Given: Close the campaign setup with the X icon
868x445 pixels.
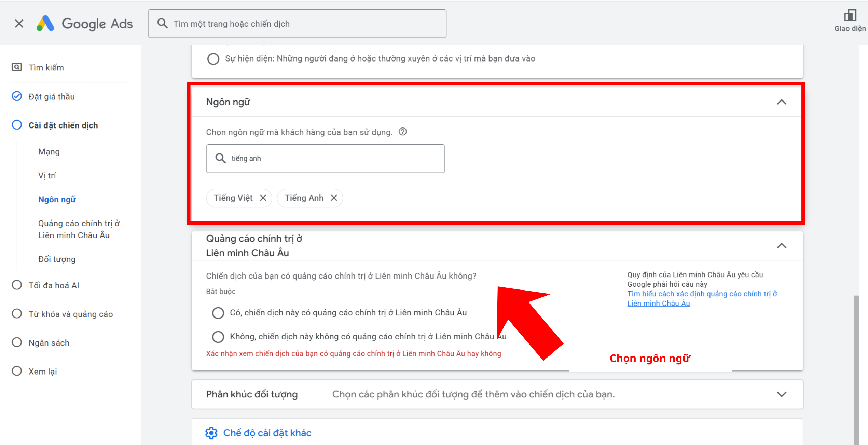Looking at the screenshot, I should pos(19,24).
